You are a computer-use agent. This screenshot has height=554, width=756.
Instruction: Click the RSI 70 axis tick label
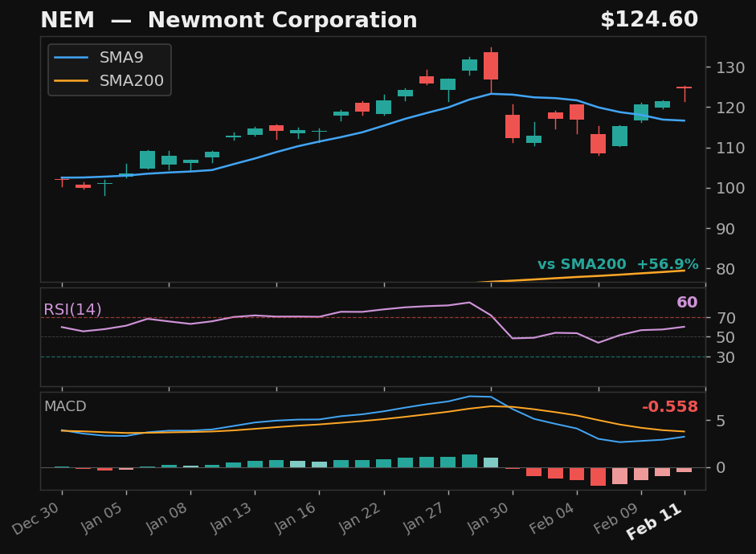pyautogui.click(x=725, y=318)
